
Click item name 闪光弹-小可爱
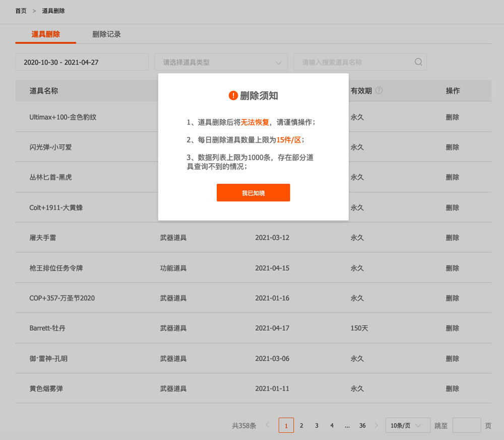pyautogui.click(x=50, y=147)
